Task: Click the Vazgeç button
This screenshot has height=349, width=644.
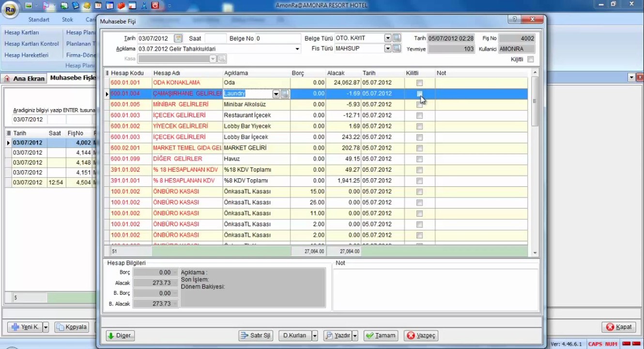Action: 422,335
